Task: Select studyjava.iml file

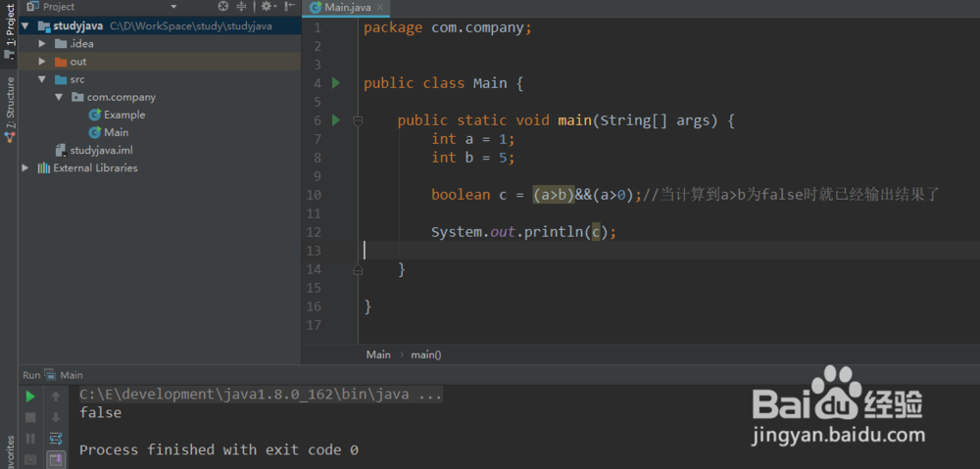Action: pyautogui.click(x=94, y=151)
